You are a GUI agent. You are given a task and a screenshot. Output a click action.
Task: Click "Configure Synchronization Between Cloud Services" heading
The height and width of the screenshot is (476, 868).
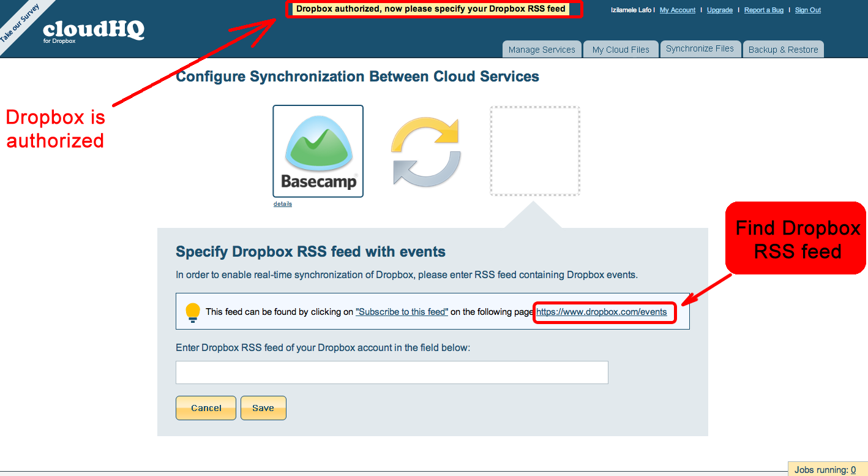[x=357, y=77]
